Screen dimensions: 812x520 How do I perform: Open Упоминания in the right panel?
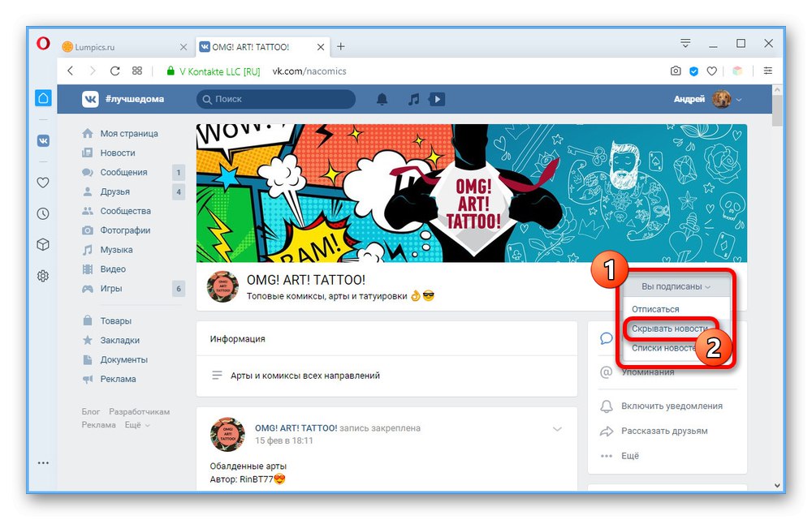[x=648, y=372]
